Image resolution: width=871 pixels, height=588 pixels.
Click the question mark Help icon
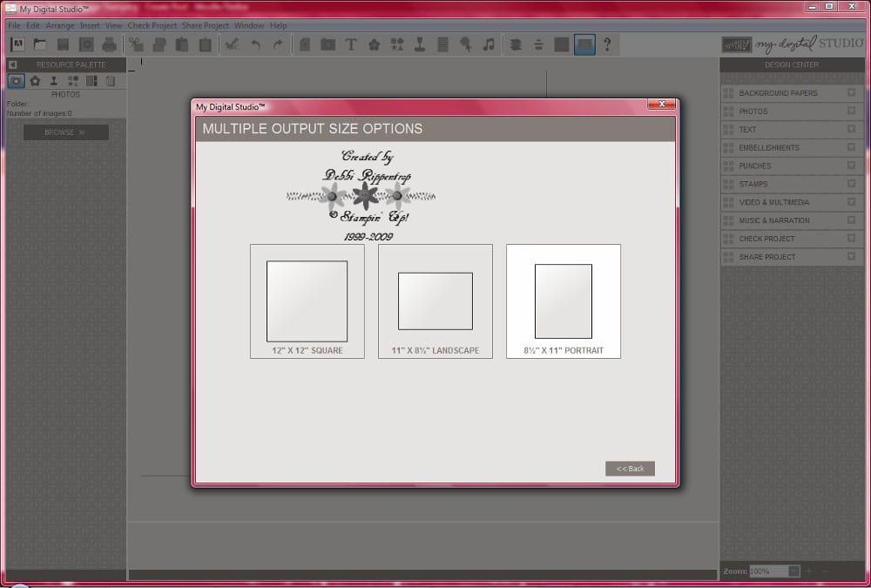click(x=607, y=44)
